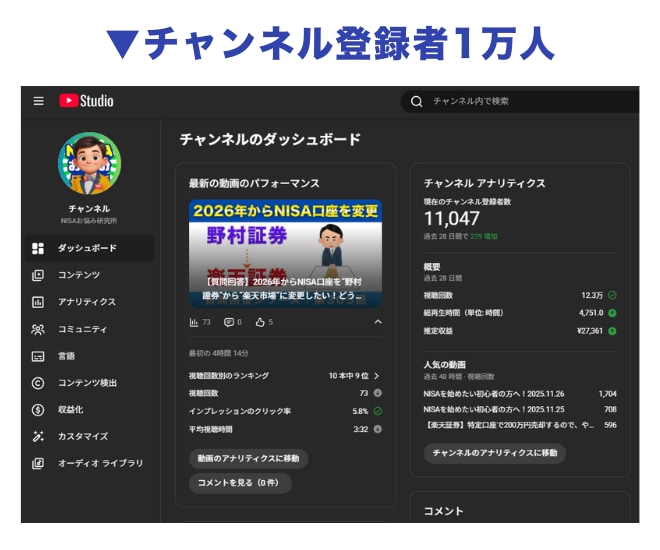This screenshot has width=660, height=550.
Task: Click the 推定収益 revenue row label
Action: [x=438, y=331]
